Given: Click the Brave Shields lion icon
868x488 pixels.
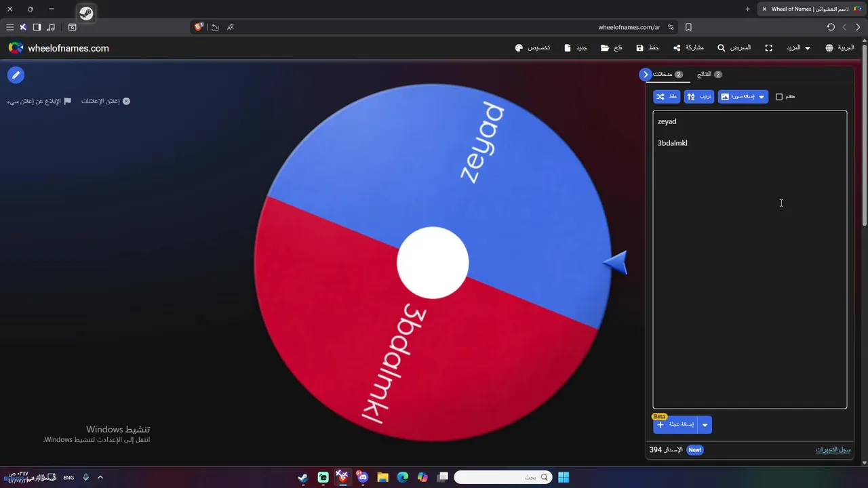Looking at the screenshot, I should coord(199,27).
